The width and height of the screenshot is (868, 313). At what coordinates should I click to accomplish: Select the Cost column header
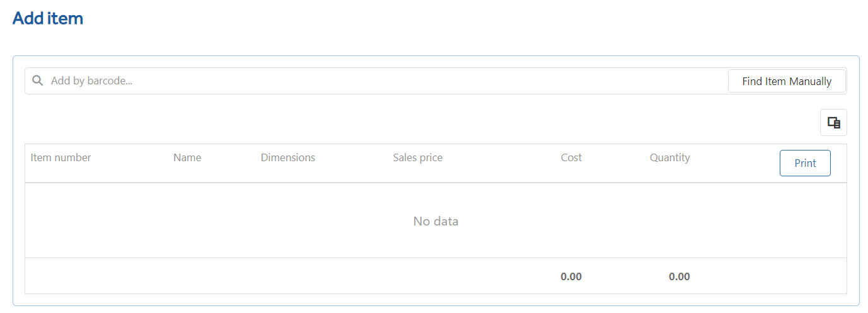coord(571,157)
